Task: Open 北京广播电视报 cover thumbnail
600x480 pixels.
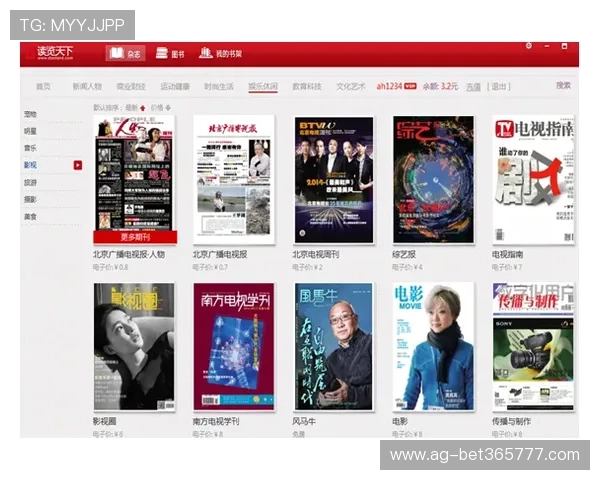Action: [x=234, y=179]
